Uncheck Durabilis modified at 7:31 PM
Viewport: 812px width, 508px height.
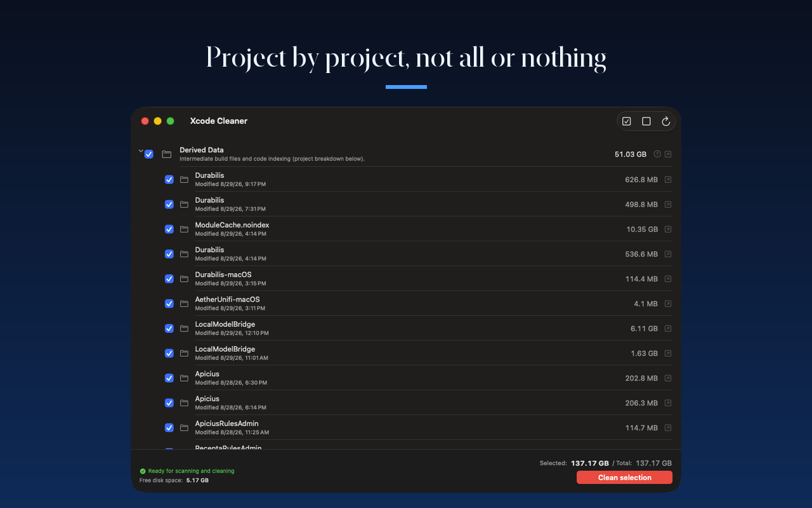(x=169, y=204)
